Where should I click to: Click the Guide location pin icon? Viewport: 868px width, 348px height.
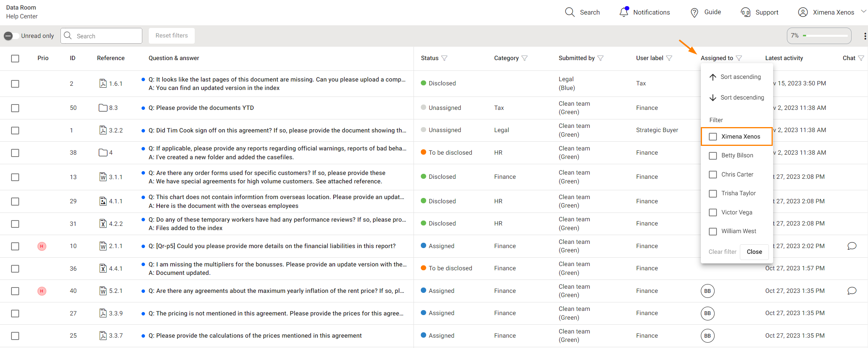pos(694,13)
